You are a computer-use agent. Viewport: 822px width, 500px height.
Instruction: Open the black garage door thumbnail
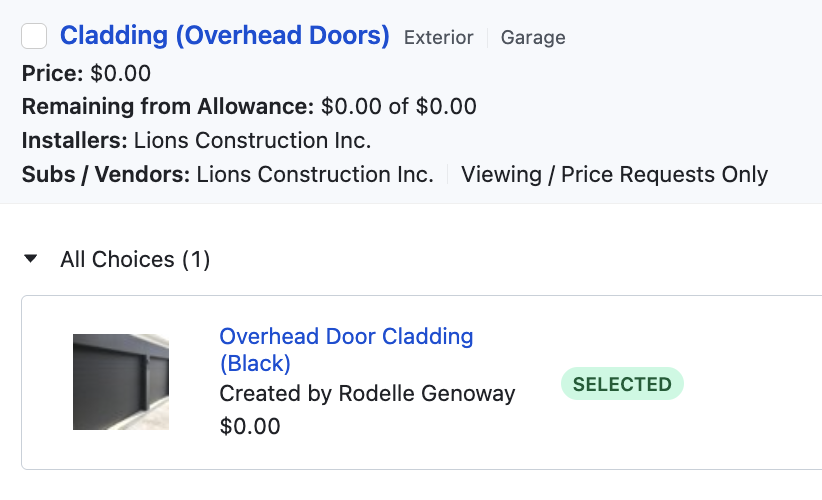point(121,382)
